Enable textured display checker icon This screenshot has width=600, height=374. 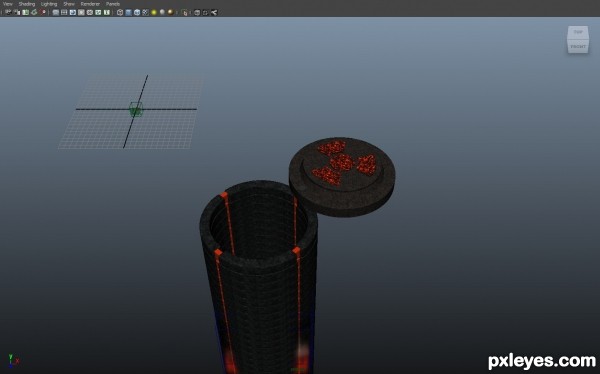(145, 12)
